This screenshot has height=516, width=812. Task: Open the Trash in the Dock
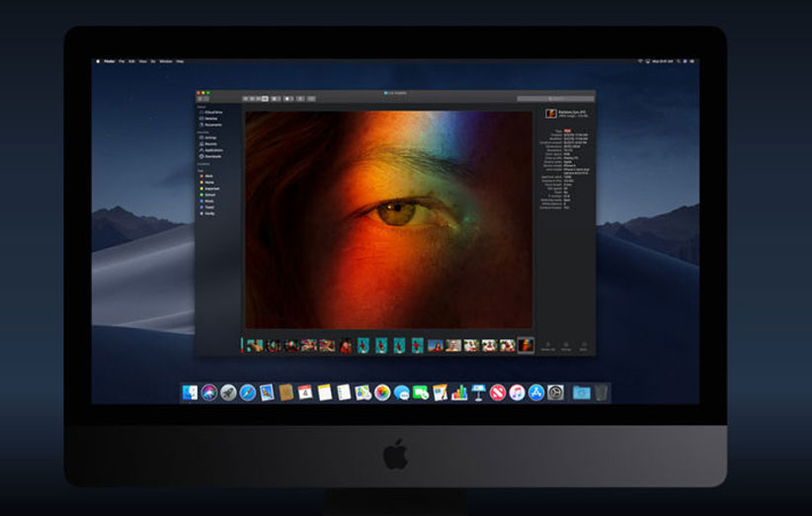click(x=601, y=392)
